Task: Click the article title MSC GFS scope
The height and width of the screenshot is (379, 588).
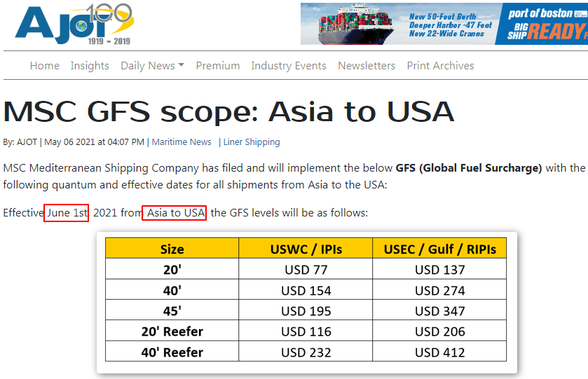Action: (228, 111)
